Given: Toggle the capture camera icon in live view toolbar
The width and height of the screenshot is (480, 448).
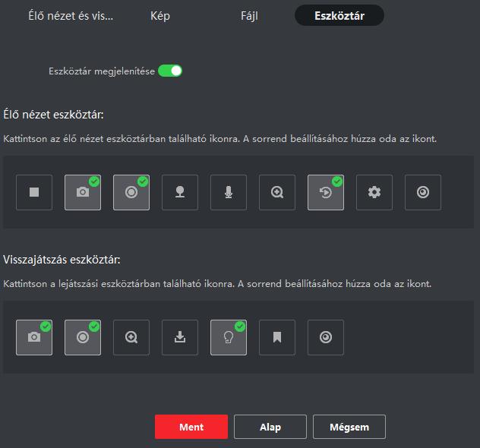Looking at the screenshot, I should click(83, 192).
